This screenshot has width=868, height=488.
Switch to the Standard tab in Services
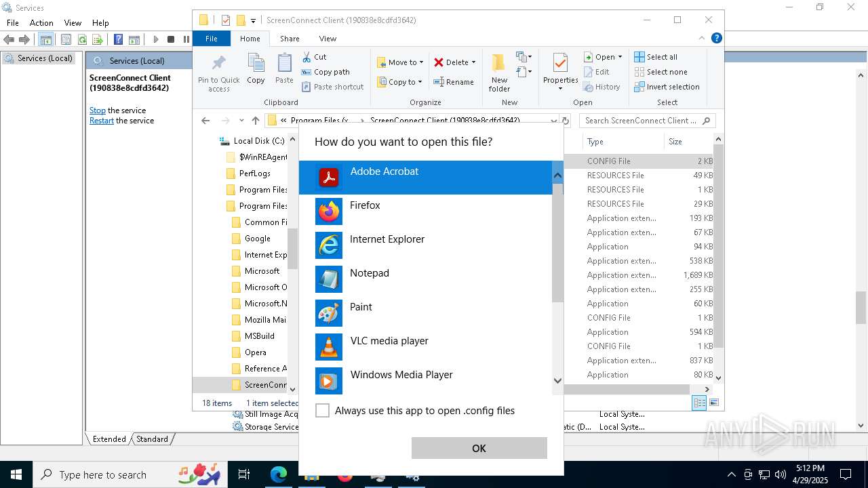152,439
